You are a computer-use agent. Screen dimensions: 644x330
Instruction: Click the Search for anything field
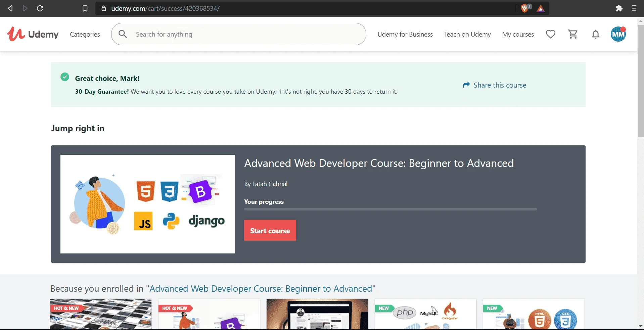(x=239, y=34)
